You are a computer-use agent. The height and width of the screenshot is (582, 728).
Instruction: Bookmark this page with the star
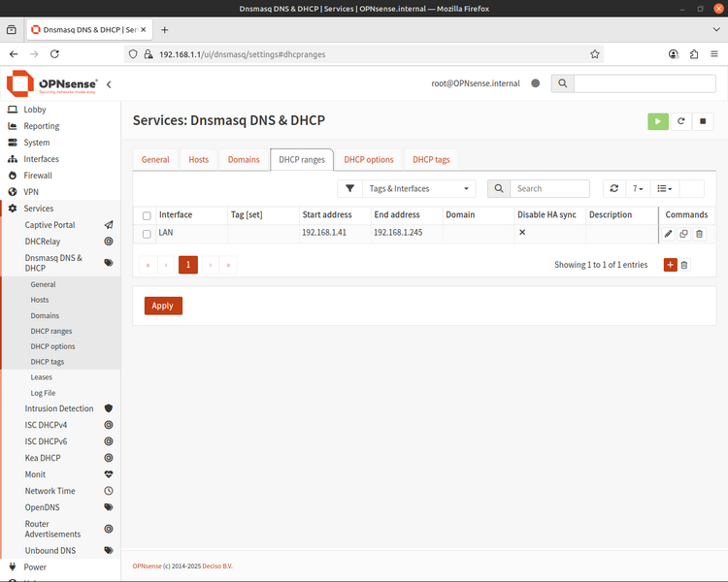(x=595, y=54)
